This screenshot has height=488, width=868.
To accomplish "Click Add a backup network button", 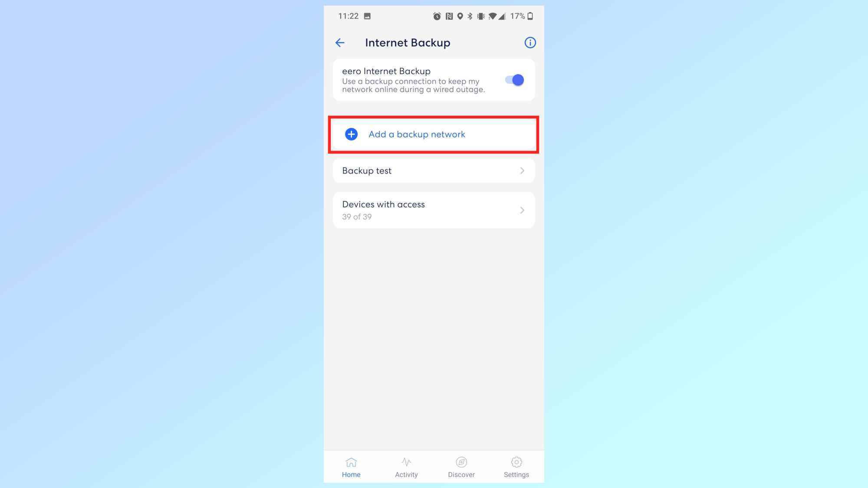I will [434, 134].
